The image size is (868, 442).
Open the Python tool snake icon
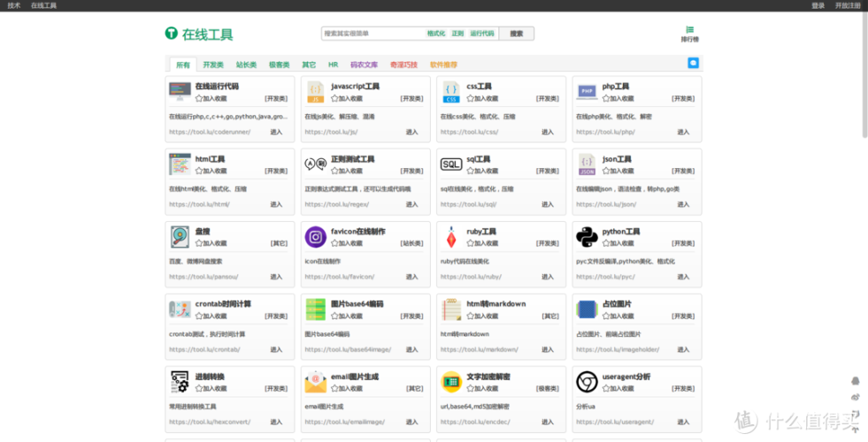[x=587, y=237]
